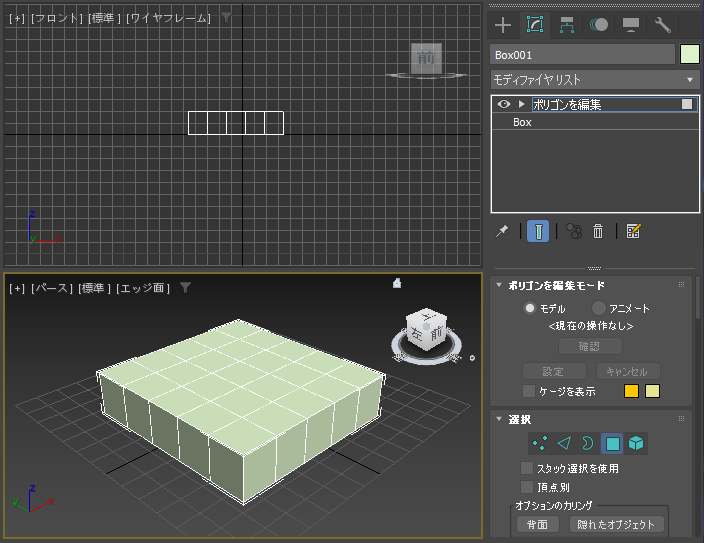Click the grip handle of 選択 rollout

[681, 419]
